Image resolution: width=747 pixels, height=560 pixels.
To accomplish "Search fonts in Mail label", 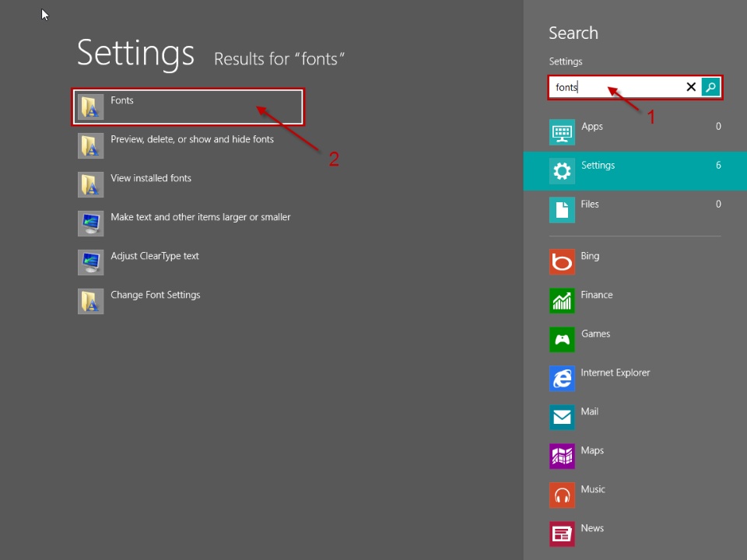I will click(589, 411).
